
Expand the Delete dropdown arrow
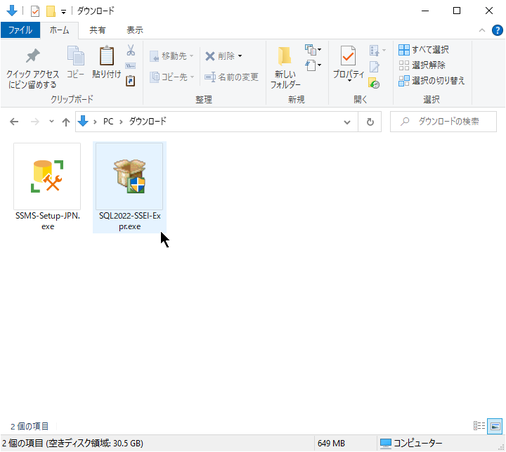[x=240, y=56]
